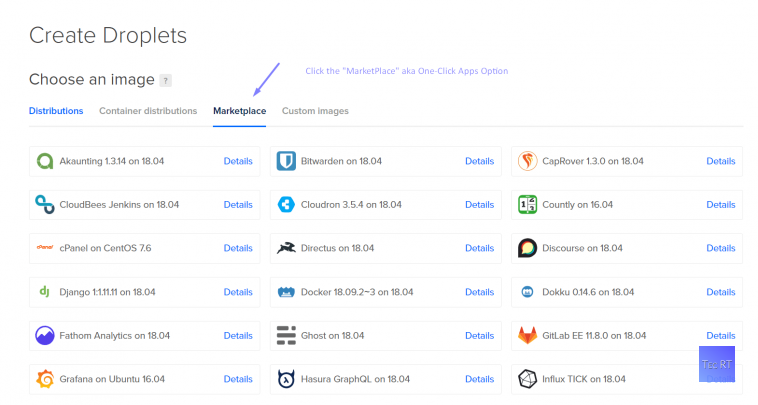Click the cPanel logo icon
The width and height of the screenshot is (758, 405).
45,247
